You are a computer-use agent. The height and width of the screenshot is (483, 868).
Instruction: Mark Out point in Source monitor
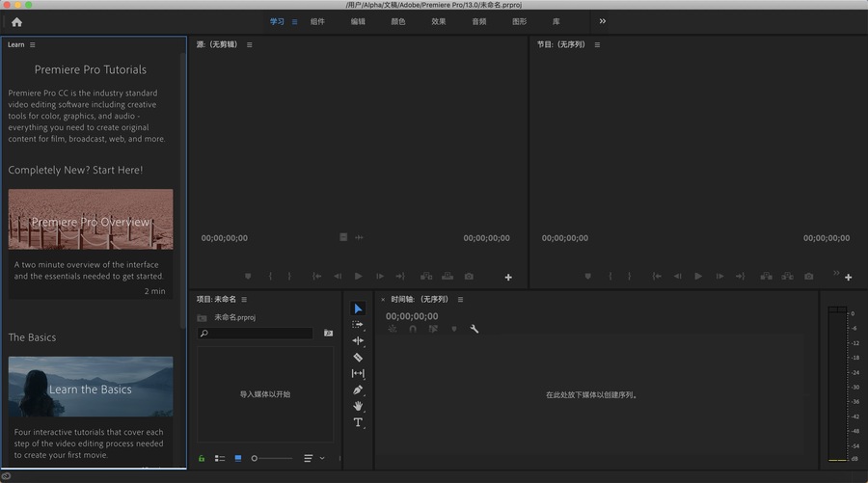click(289, 276)
